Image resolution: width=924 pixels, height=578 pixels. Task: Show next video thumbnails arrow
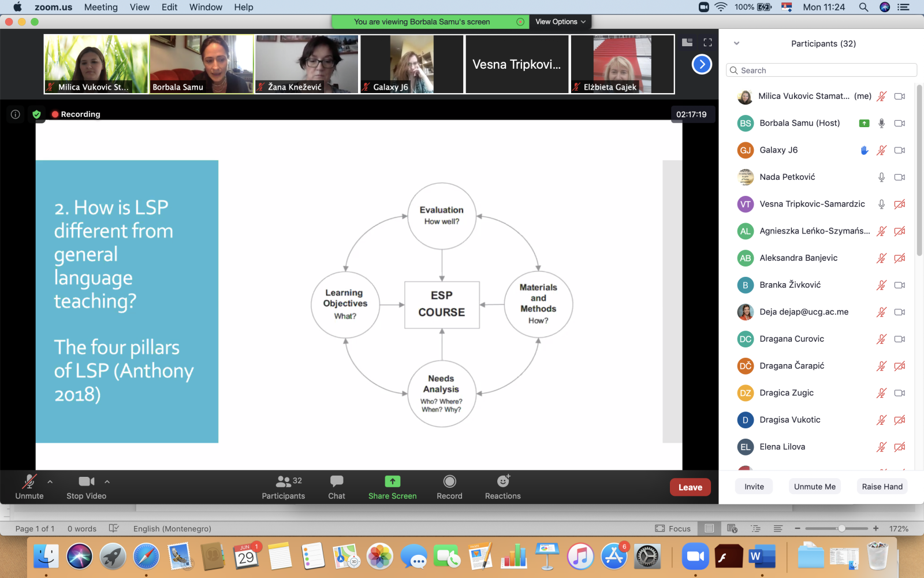tap(702, 64)
